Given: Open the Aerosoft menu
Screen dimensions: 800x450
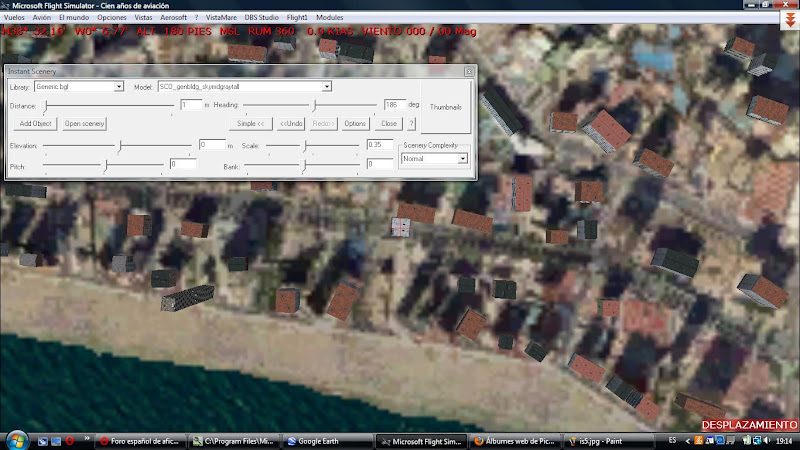Looking at the screenshot, I should coord(173,17).
